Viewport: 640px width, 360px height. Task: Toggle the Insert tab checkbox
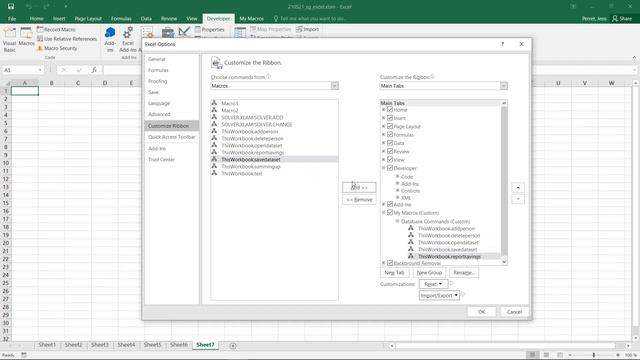coord(390,118)
